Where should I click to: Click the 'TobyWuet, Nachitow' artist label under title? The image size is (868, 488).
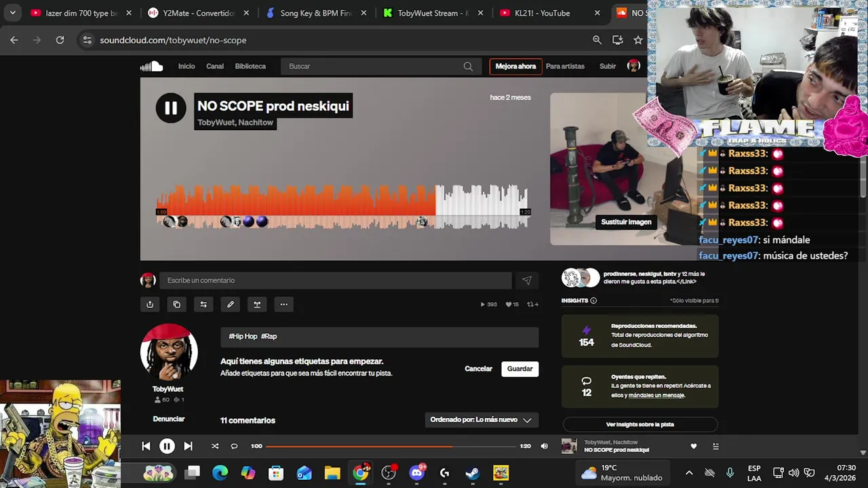click(x=235, y=123)
